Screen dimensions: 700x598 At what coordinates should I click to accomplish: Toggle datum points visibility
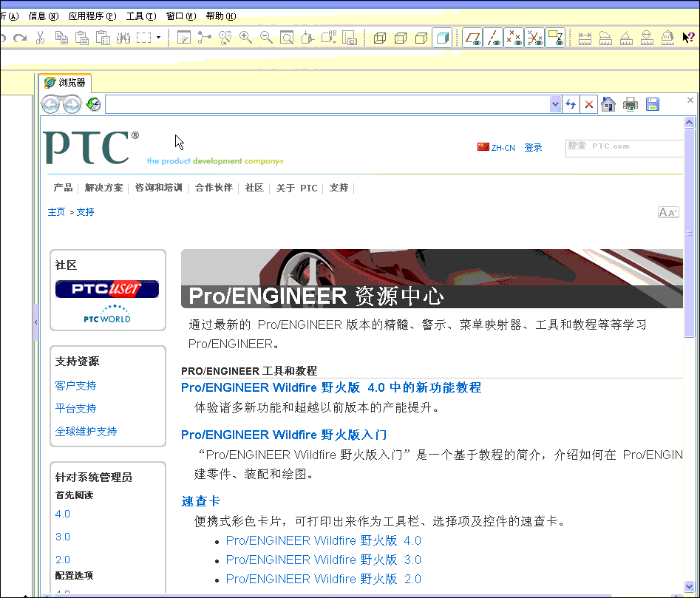click(x=514, y=38)
